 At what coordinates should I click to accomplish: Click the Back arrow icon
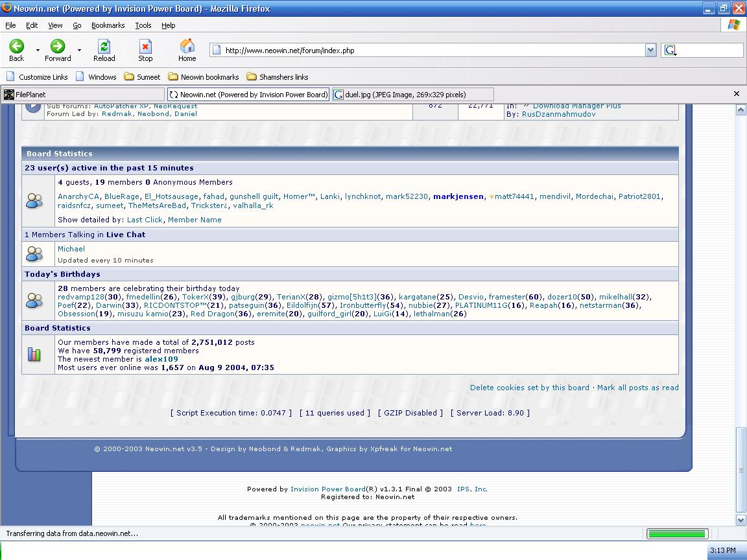[16, 46]
